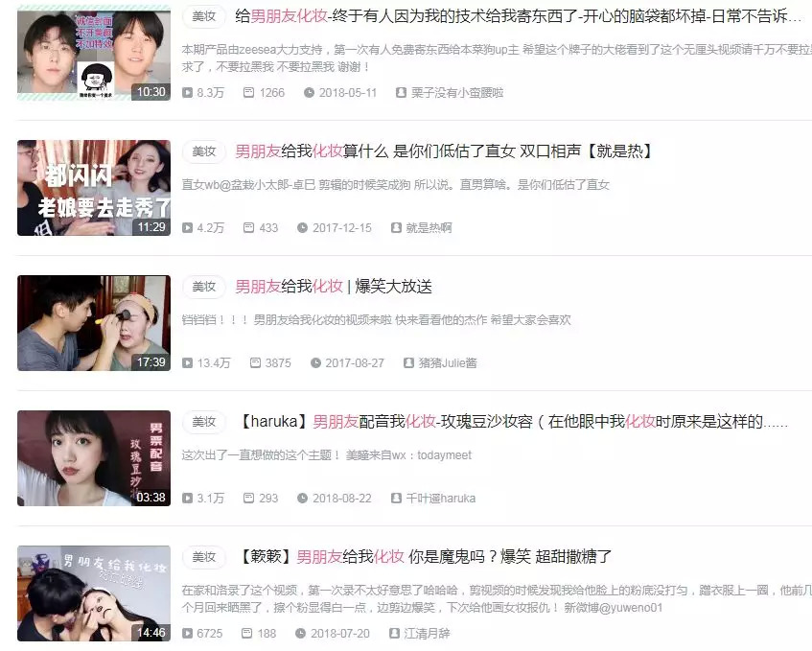Click the clock icon beside 2018-05-11
The height and width of the screenshot is (651, 812).
(309, 93)
